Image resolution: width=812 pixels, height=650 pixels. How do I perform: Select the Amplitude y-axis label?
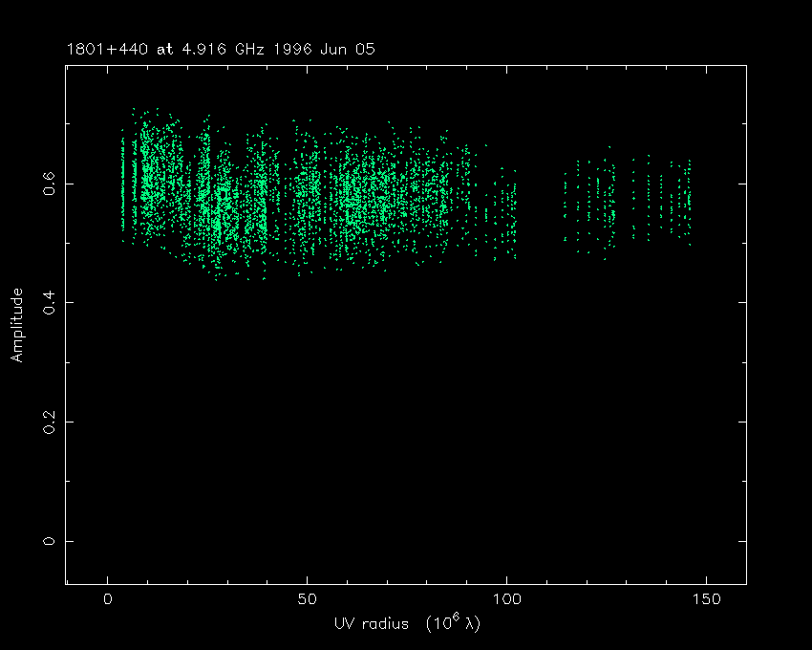coord(17,325)
